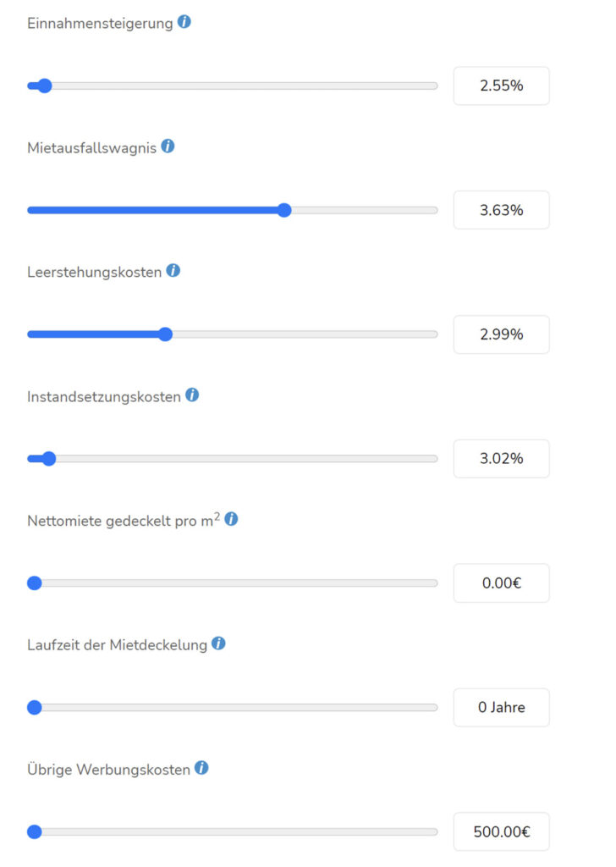Click the 3.63% value field
The height and width of the screenshot is (867, 616).
(x=502, y=210)
